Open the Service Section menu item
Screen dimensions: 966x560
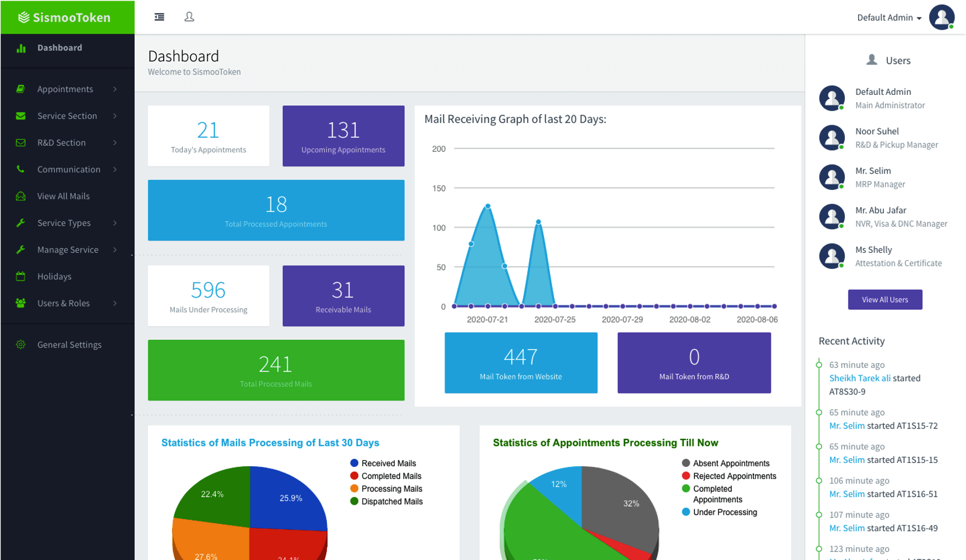(x=67, y=116)
